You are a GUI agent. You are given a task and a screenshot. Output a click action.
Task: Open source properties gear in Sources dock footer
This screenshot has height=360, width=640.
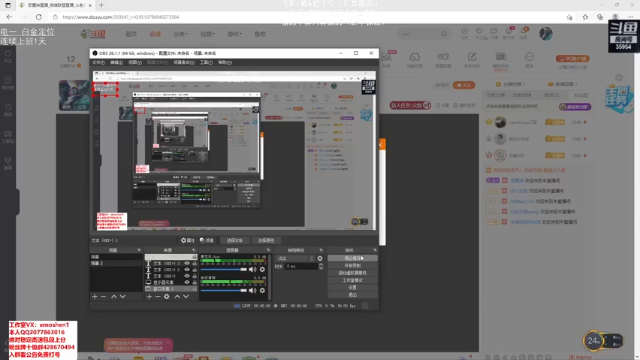point(167,296)
